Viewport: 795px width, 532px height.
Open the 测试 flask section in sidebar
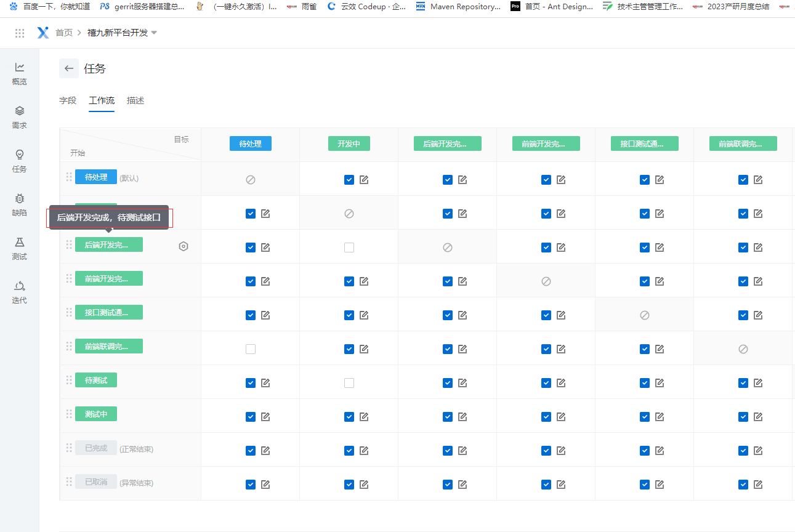20,249
